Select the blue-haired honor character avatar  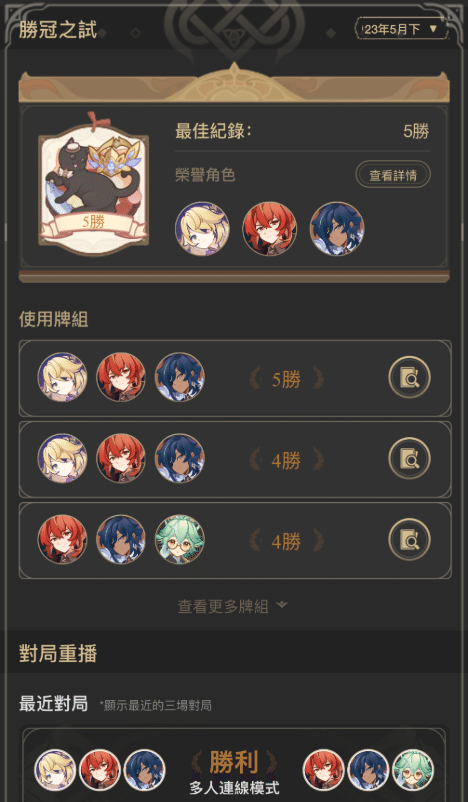(337, 229)
